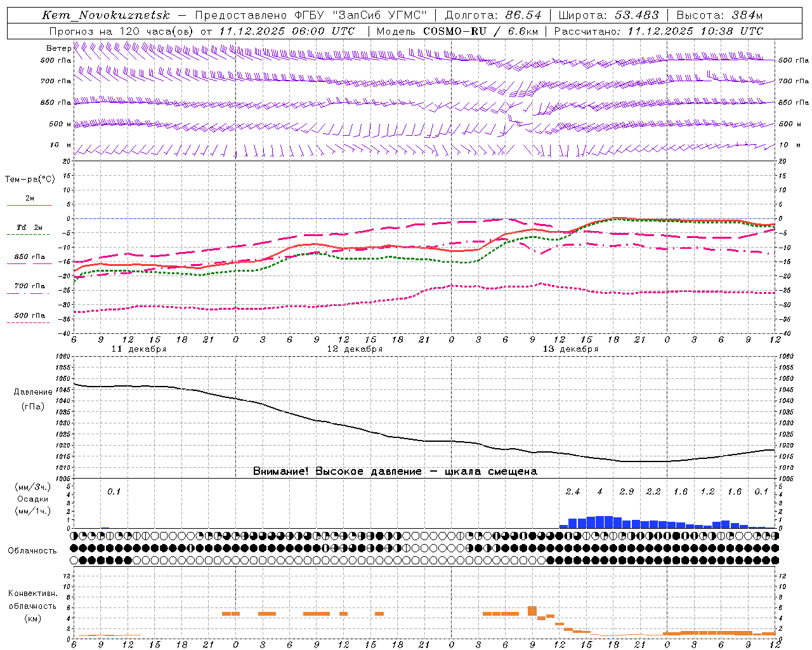Click the Td 2м dew point legend entry
Image resolution: width=812 pixels, height=650 pixels.
[x=30, y=227]
